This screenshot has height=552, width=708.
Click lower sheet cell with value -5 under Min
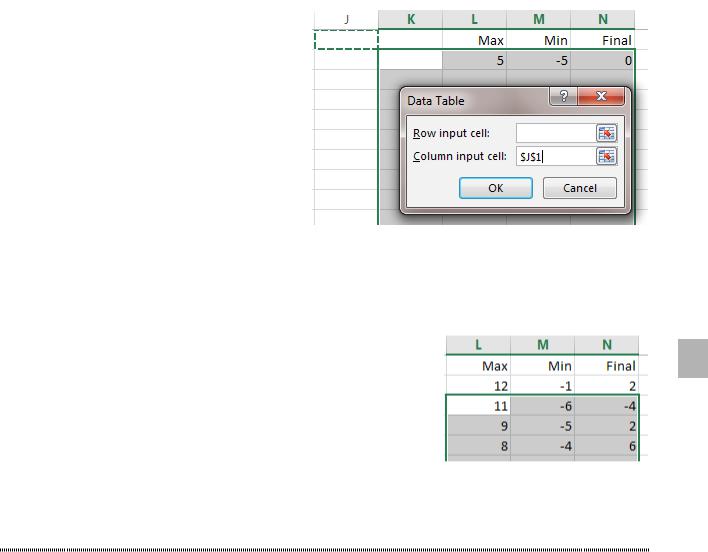(542, 426)
